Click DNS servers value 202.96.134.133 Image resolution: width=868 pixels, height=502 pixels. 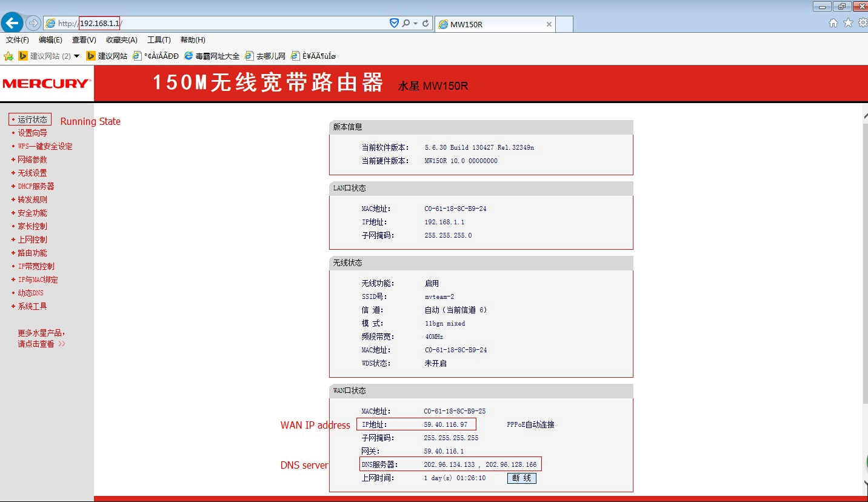449,464
